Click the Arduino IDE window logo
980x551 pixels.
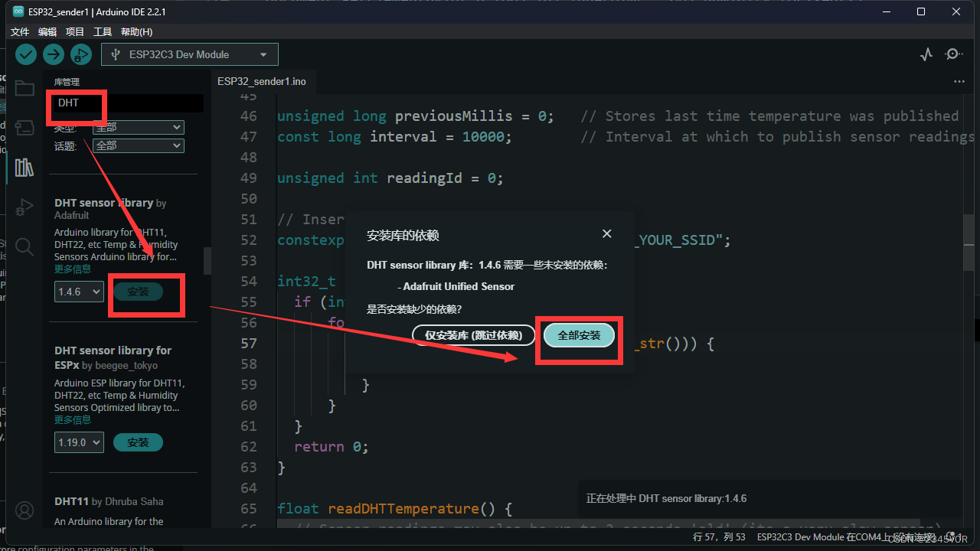[18, 11]
